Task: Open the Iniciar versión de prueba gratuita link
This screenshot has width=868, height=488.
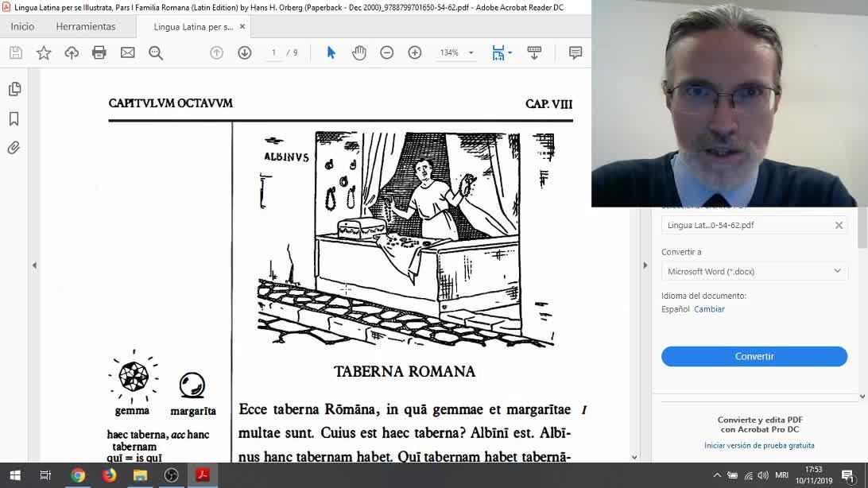Action: [759, 445]
